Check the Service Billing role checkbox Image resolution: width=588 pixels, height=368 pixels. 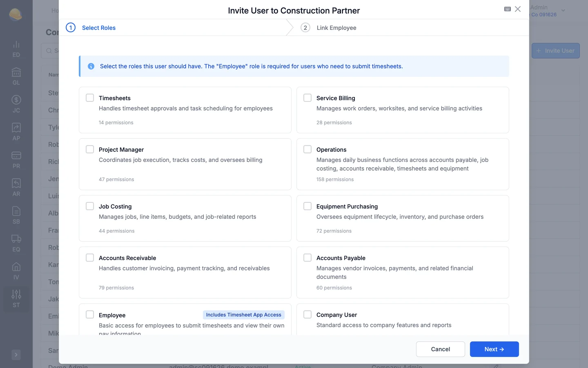point(307,98)
